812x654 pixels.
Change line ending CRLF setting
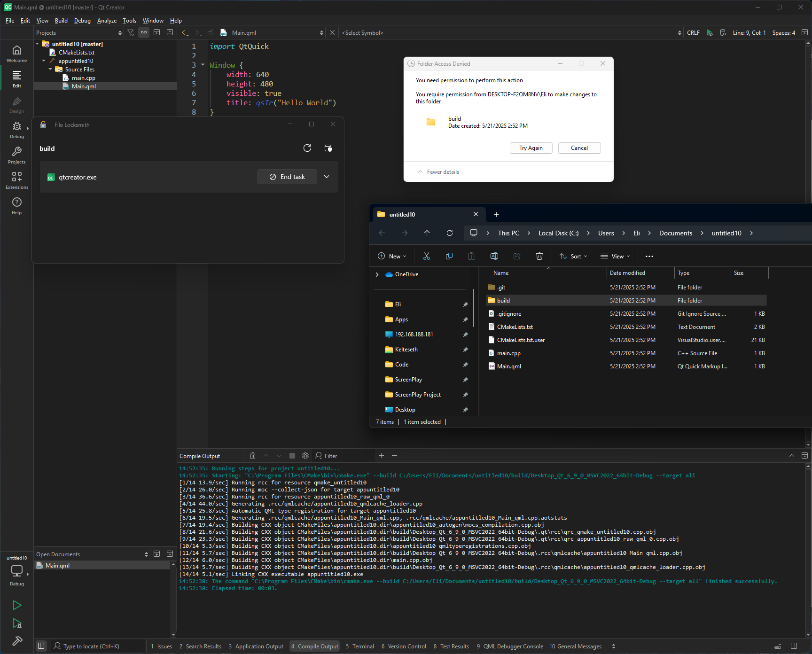(x=693, y=32)
